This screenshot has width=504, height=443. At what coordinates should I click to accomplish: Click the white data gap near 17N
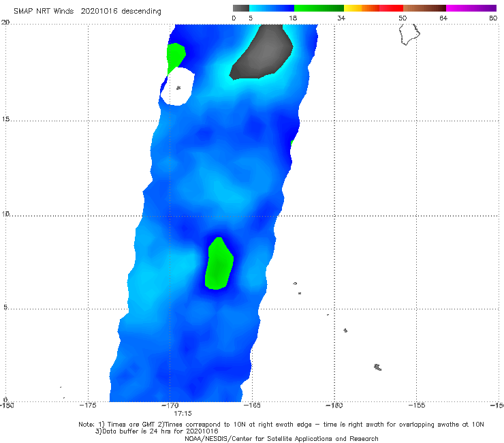tap(178, 87)
